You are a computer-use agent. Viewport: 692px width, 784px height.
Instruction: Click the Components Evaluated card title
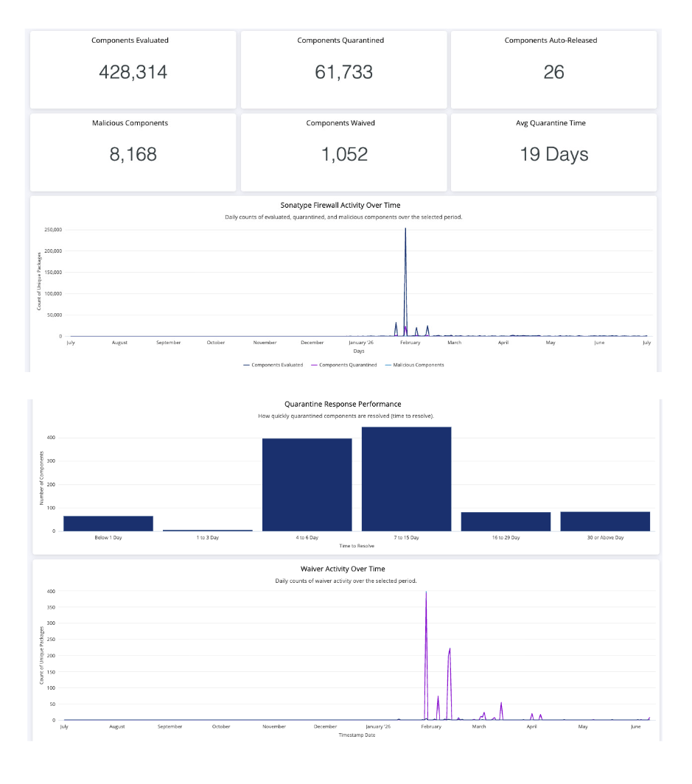tap(130, 41)
